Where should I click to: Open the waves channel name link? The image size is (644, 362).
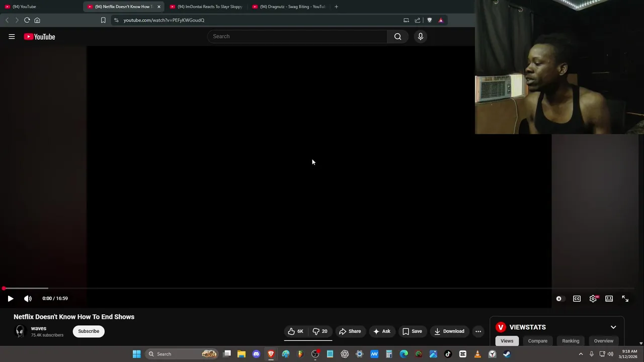click(x=39, y=328)
